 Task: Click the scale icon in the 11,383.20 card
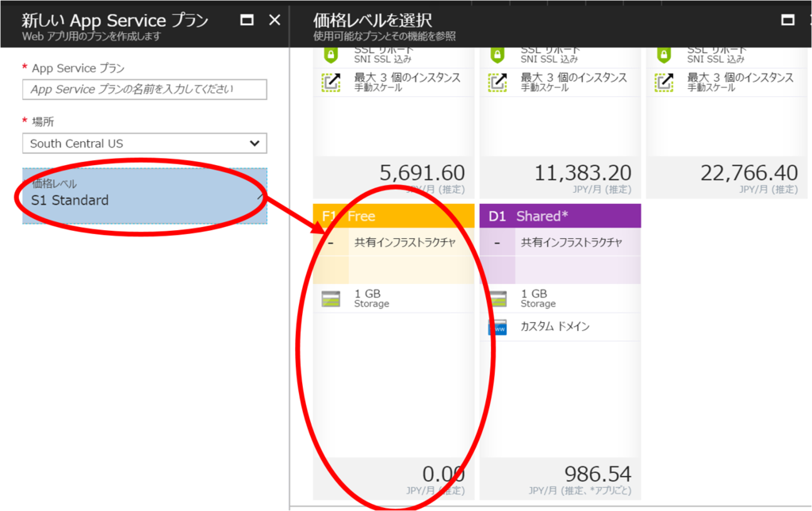498,82
